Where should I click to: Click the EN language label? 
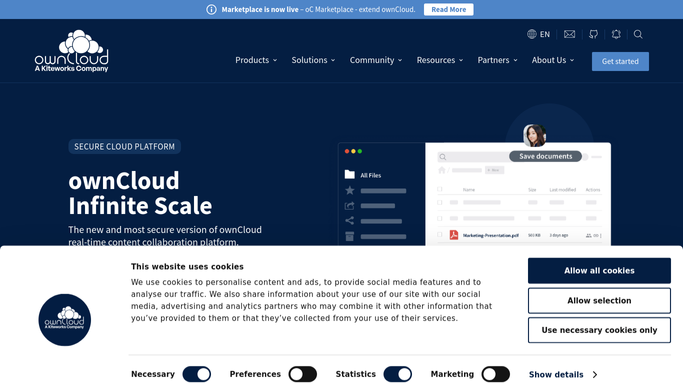pyautogui.click(x=545, y=34)
